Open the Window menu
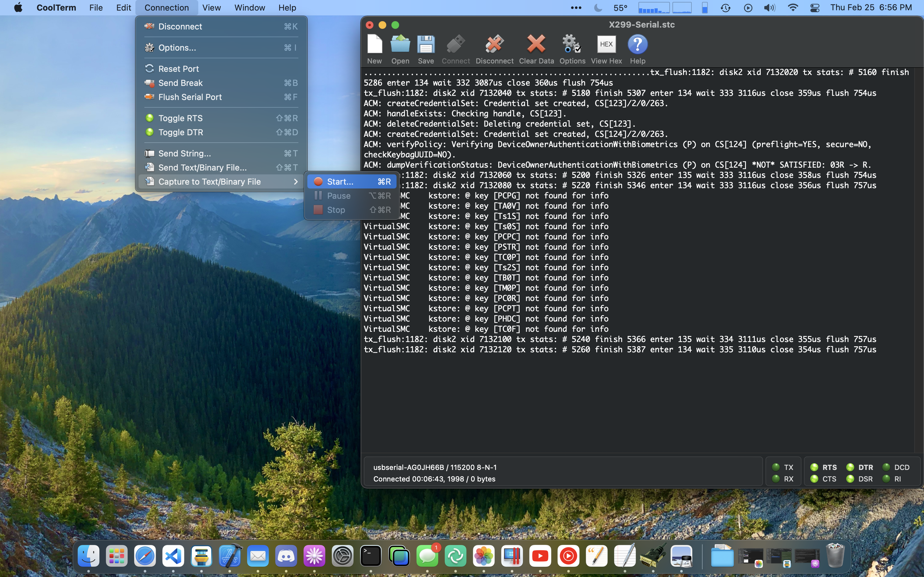Image resolution: width=924 pixels, height=577 pixels. click(250, 8)
